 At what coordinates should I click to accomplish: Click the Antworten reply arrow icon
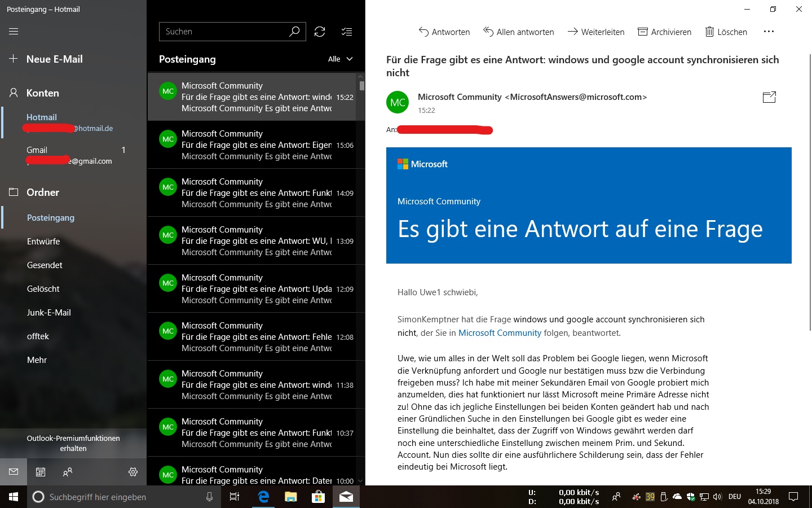pyautogui.click(x=423, y=32)
